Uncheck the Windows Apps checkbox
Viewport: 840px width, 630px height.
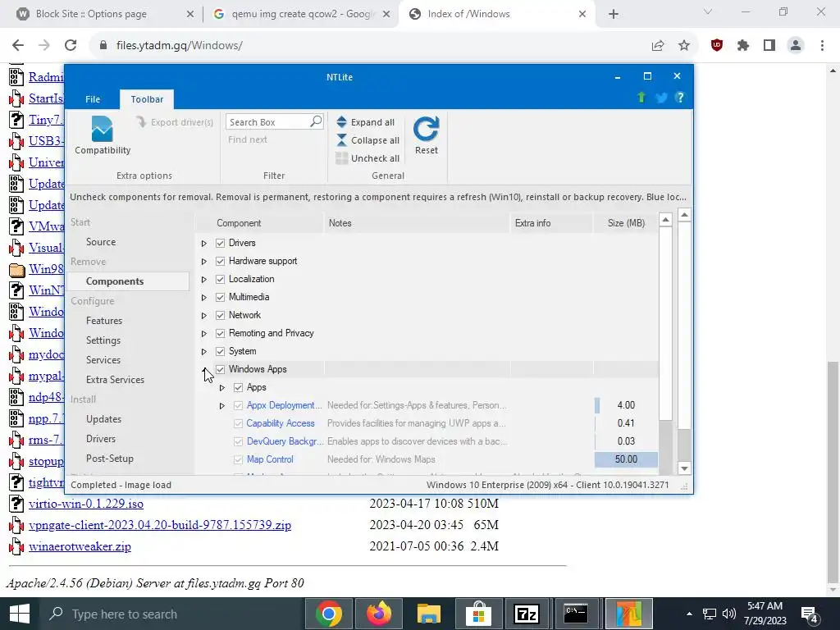tap(220, 370)
